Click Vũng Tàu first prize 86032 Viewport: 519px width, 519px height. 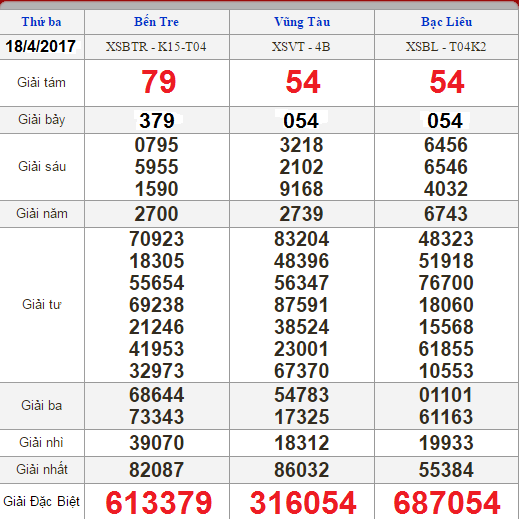coord(301,470)
